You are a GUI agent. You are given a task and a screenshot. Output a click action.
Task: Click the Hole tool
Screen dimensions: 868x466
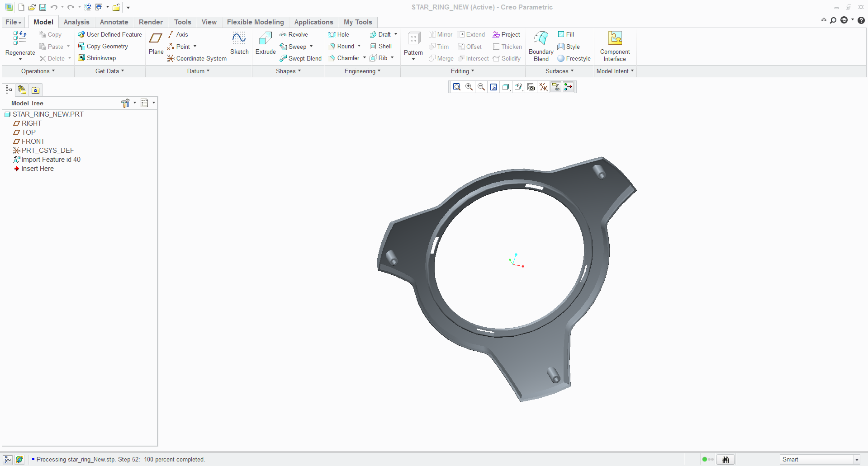tap(339, 34)
